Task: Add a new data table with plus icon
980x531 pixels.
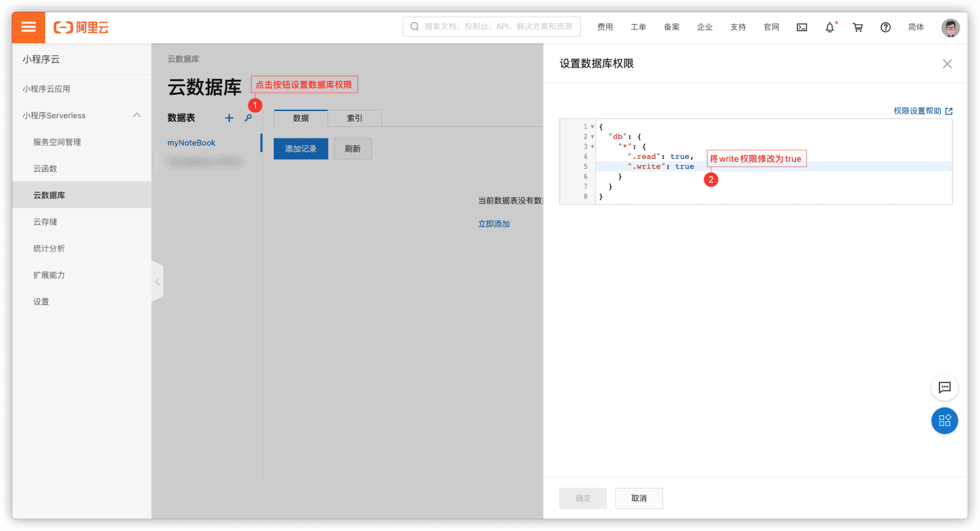Action: click(229, 118)
